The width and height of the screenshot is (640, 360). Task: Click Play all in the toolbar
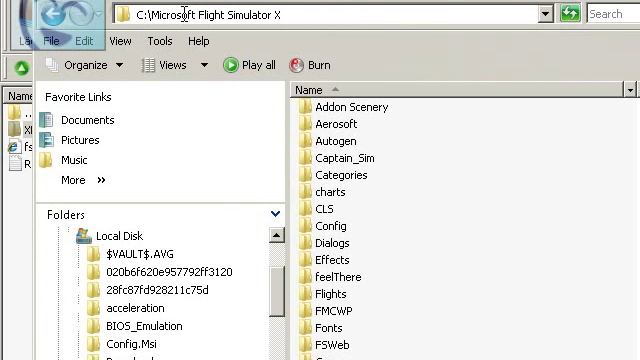[249, 65]
